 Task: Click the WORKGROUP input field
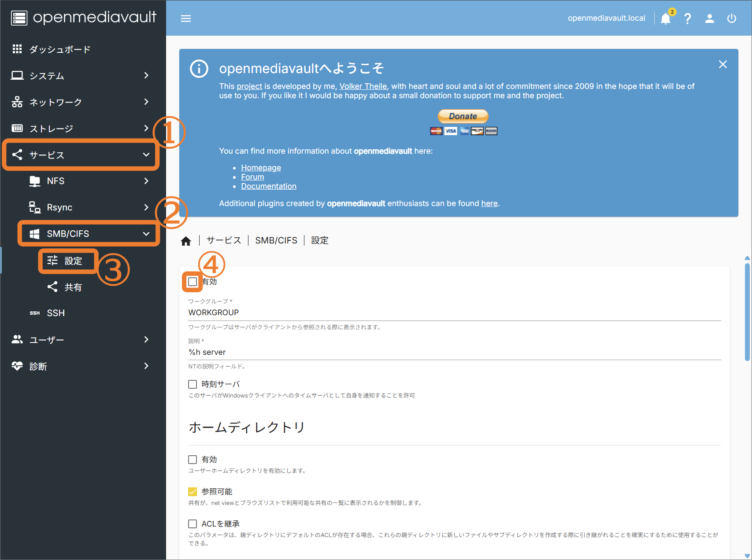(x=455, y=313)
